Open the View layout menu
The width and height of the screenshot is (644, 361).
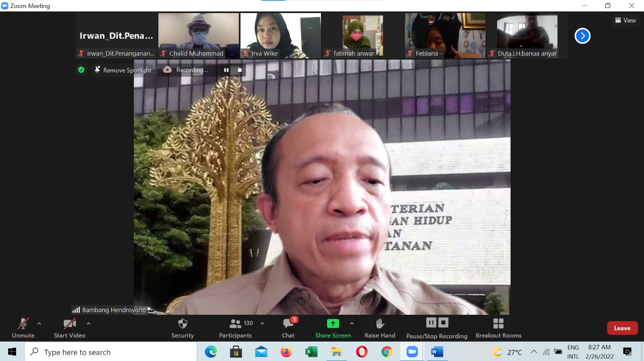tap(625, 20)
